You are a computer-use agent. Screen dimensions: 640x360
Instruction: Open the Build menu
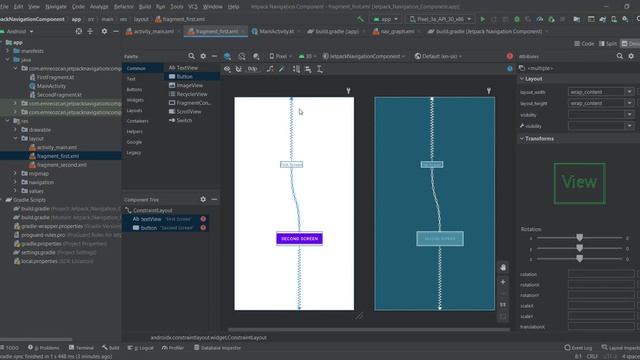145,7
